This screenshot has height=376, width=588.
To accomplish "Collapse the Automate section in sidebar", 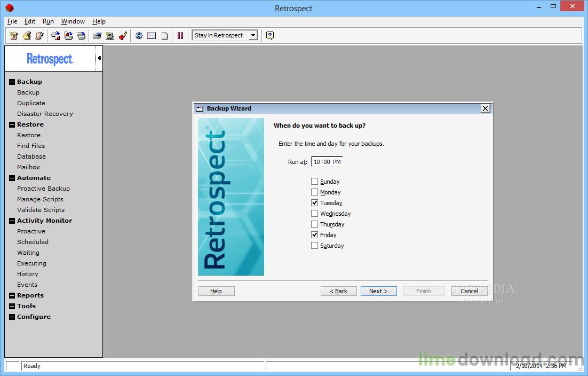I will tap(12, 178).
